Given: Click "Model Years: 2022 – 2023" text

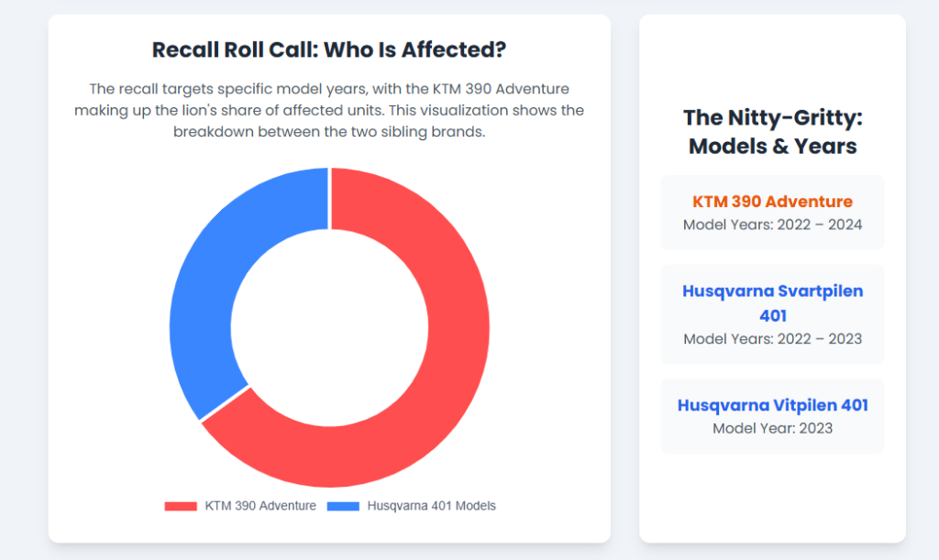Looking at the screenshot, I should 772,339.
